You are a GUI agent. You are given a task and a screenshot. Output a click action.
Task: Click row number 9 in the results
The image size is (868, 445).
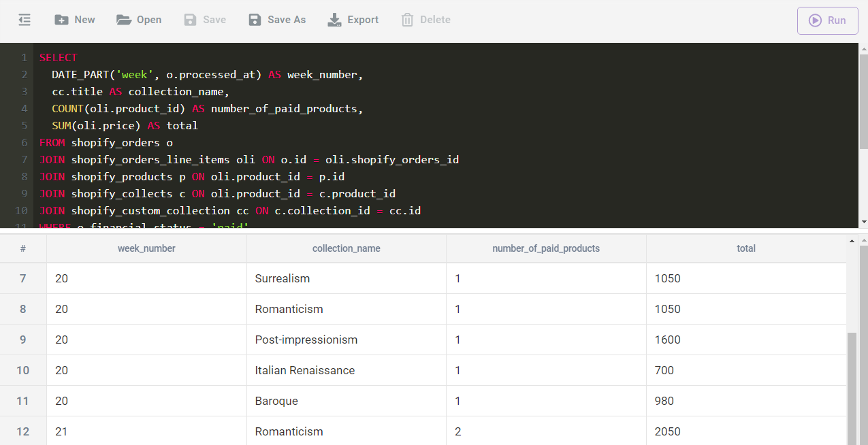coord(23,340)
